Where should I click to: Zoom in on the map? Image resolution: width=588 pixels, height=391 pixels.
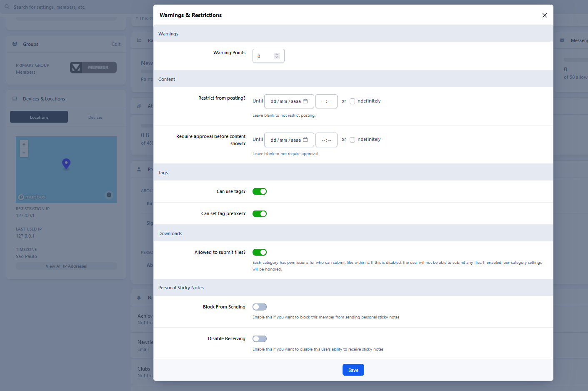[24, 144]
